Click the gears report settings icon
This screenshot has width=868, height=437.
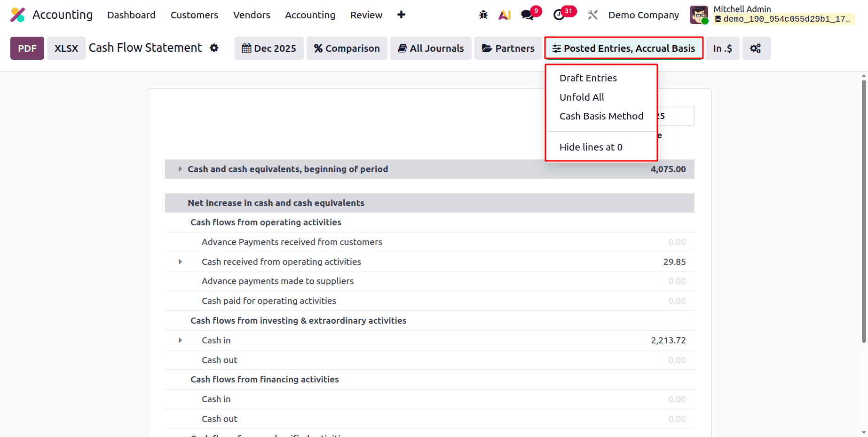pos(756,48)
